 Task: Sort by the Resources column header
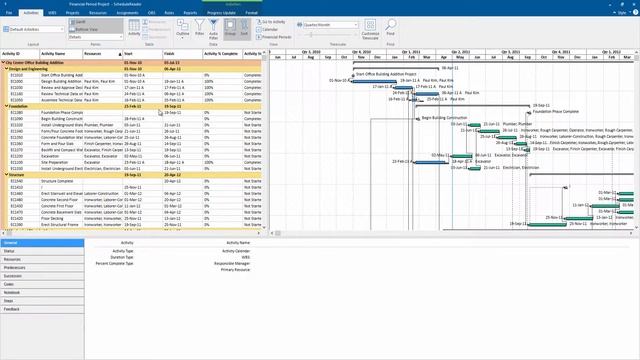[x=102, y=54]
